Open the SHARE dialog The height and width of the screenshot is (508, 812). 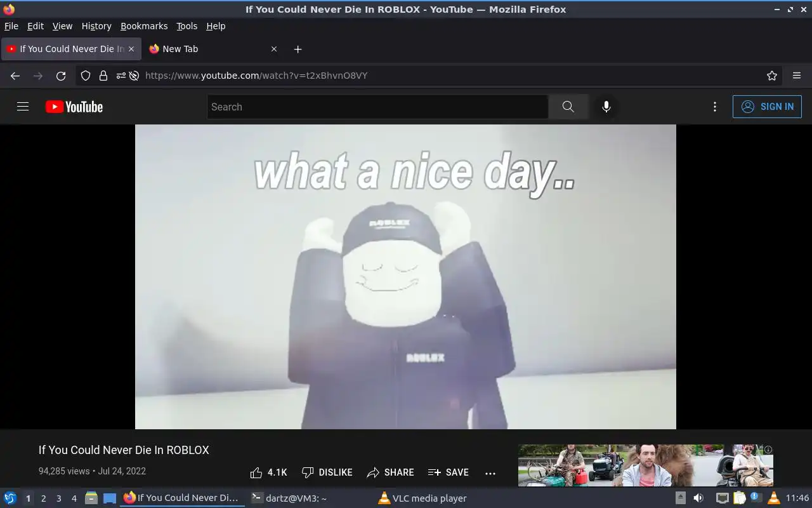(391, 472)
